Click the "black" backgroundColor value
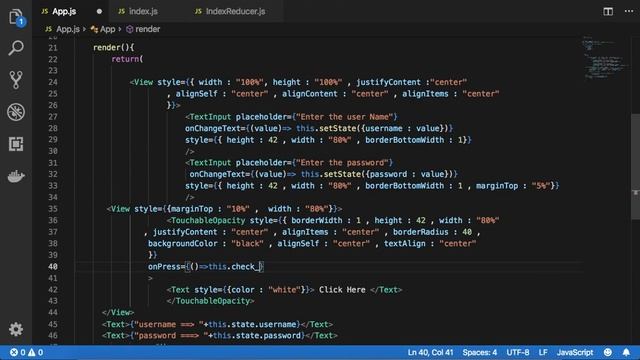640x360 pixels. [x=247, y=244]
